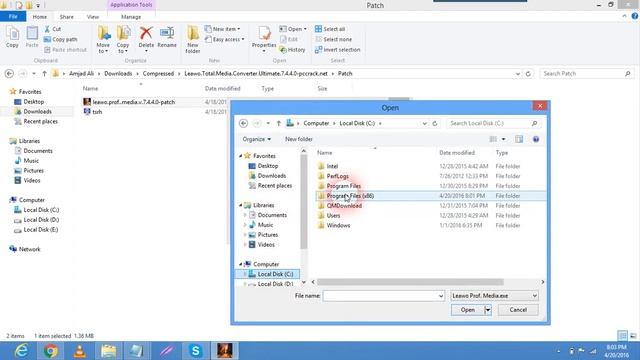
Task: Switch to the Home ribbon tab
Action: (x=40, y=17)
